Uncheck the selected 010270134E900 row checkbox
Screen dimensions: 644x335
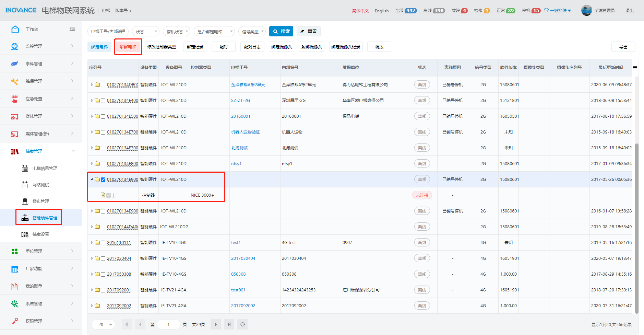[x=103, y=180]
